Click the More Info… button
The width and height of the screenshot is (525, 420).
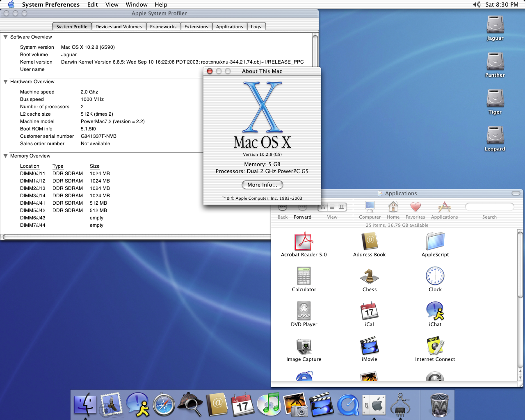[262, 185]
